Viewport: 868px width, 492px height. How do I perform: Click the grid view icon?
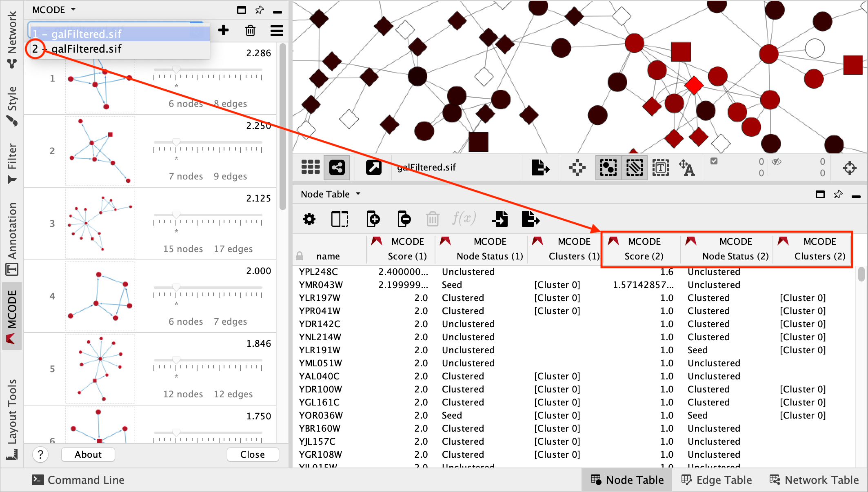pos(310,167)
